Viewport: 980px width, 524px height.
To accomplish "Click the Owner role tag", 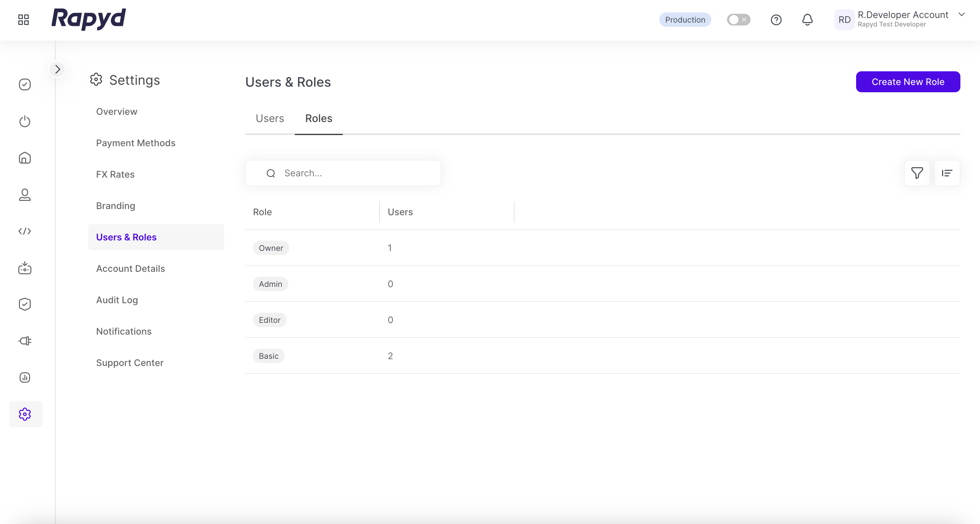I will [x=270, y=248].
